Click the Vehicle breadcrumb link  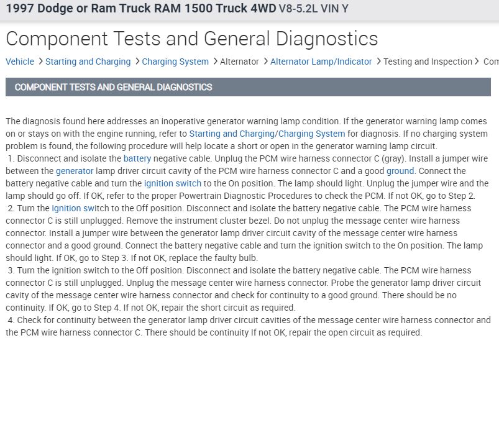[20, 62]
